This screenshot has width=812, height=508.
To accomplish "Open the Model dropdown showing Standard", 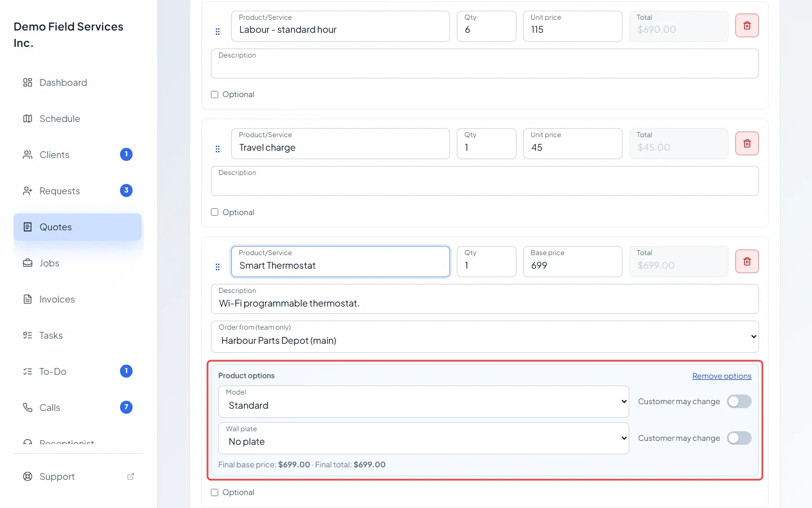I will 423,402.
